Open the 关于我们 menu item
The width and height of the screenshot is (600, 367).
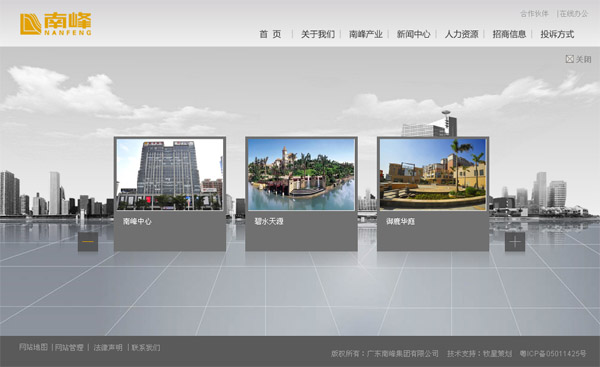point(318,34)
